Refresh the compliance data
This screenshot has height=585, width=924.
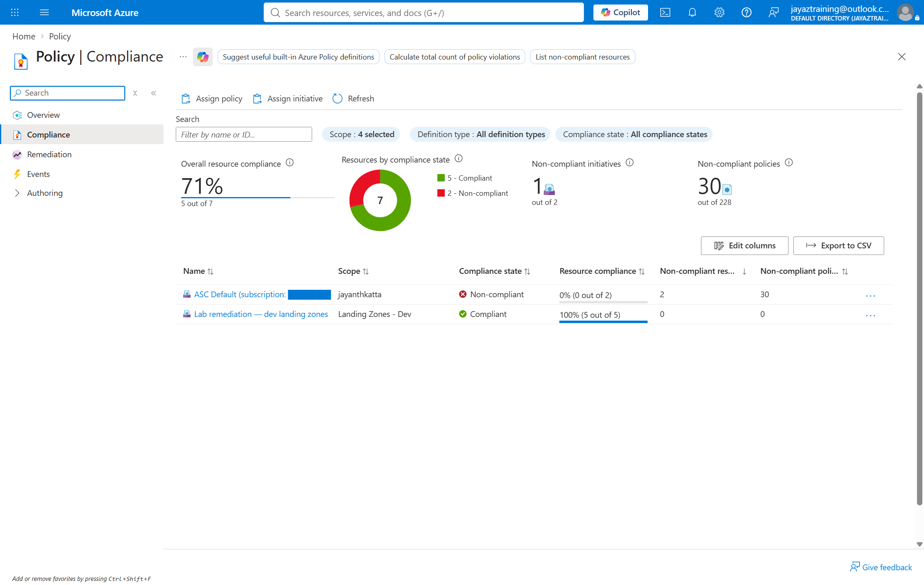coord(353,99)
